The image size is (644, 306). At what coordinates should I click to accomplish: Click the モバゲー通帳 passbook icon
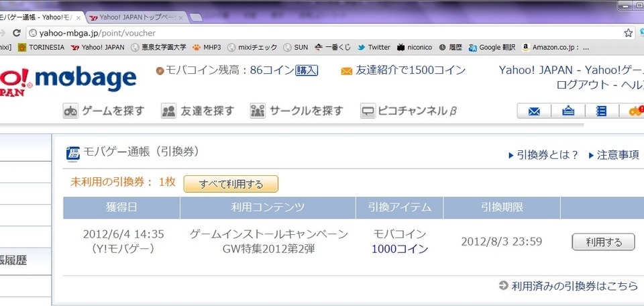click(x=73, y=154)
